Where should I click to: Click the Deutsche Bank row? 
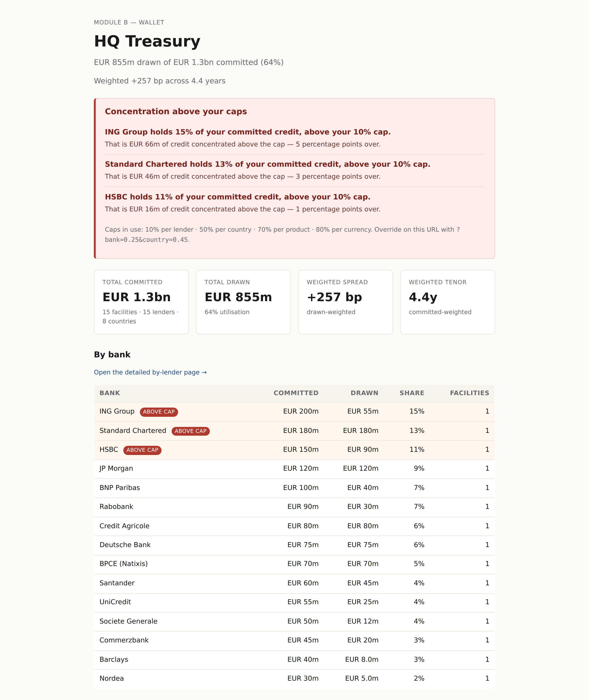(x=294, y=545)
